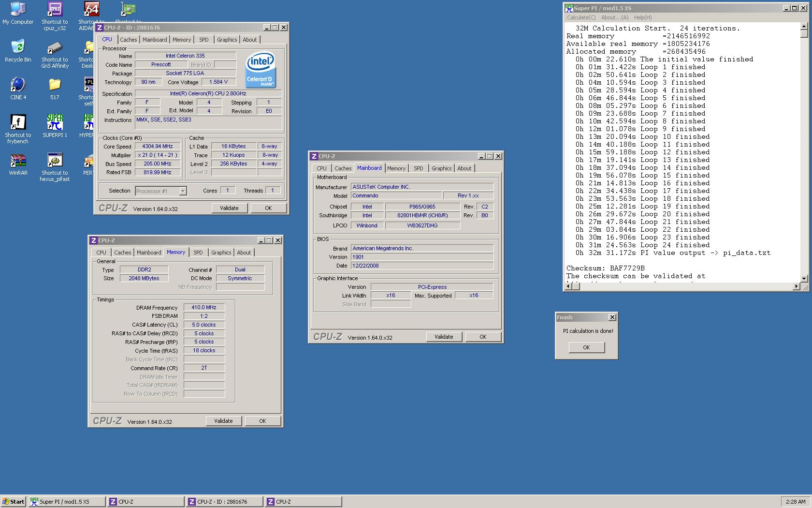
Task: Switch to About tab in CPU-Z ID window
Action: (250, 40)
